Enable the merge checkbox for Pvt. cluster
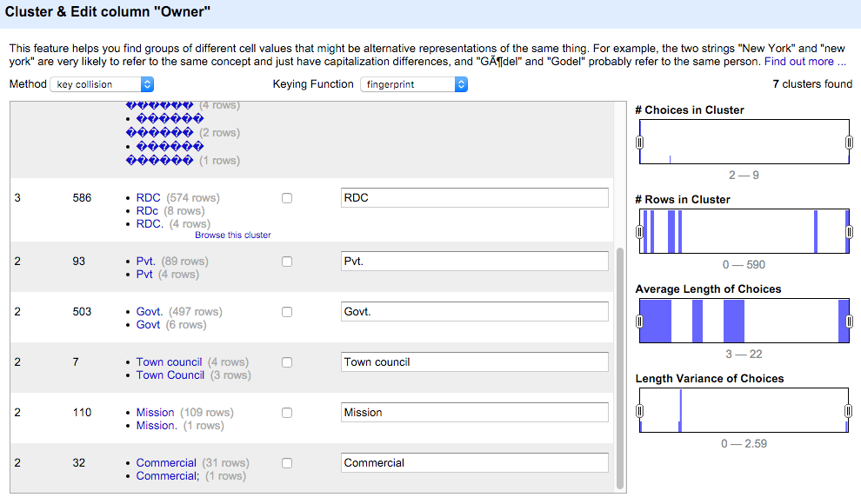This screenshot has width=861, height=504. pyautogui.click(x=287, y=262)
